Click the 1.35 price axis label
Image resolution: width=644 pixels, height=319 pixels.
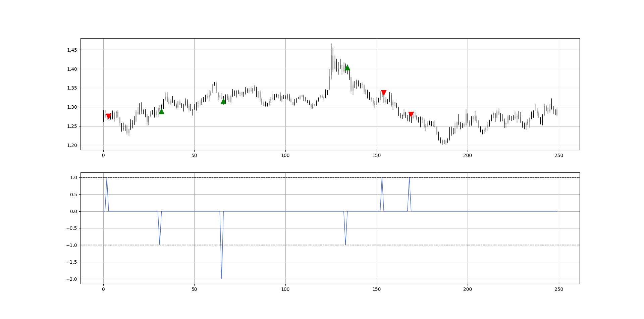(x=72, y=88)
